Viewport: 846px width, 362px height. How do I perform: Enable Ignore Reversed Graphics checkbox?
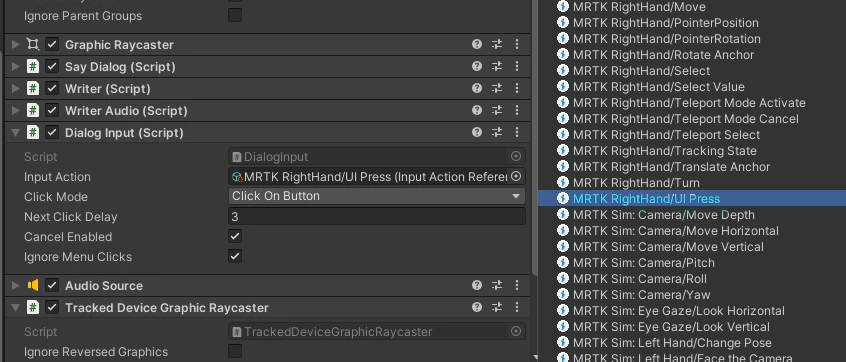235,351
